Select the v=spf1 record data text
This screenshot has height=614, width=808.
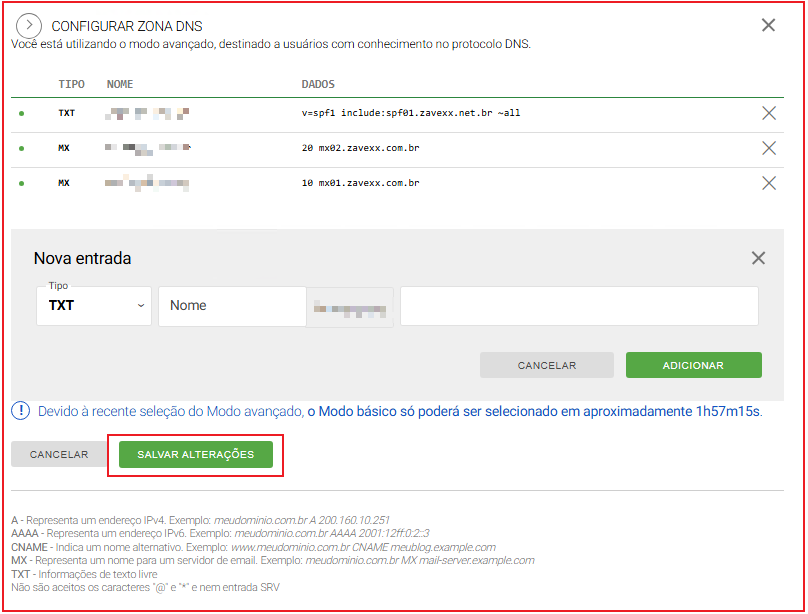tap(410, 113)
